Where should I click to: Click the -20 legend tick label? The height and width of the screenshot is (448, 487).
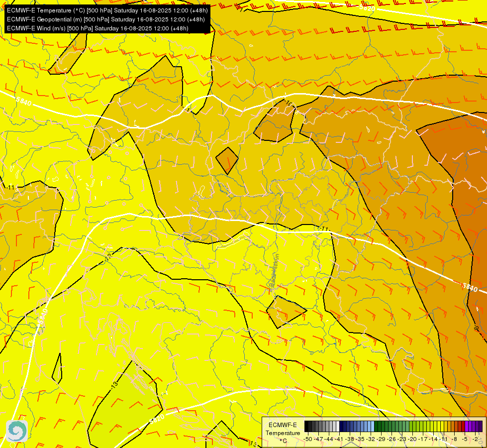click(x=412, y=439)
